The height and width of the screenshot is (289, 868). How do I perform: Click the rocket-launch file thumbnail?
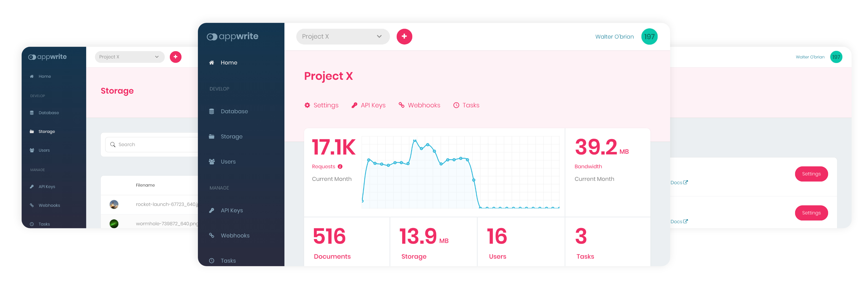[114, 204]
